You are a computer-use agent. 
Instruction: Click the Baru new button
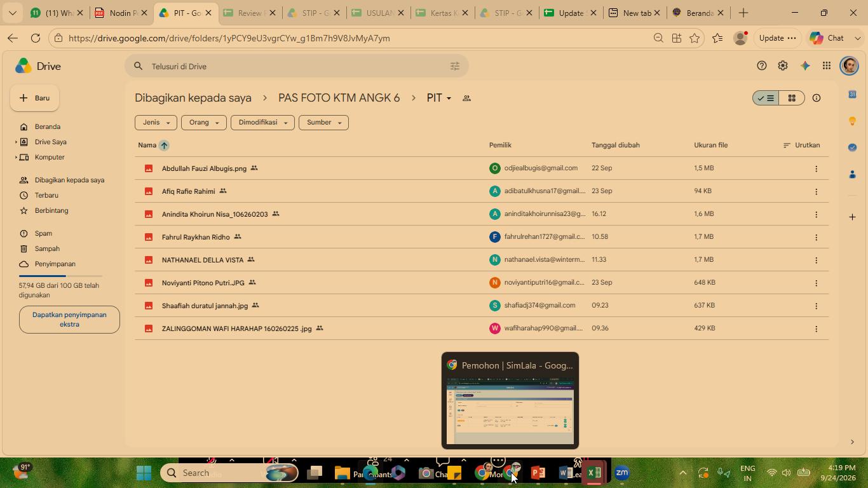tap(35, 98)
